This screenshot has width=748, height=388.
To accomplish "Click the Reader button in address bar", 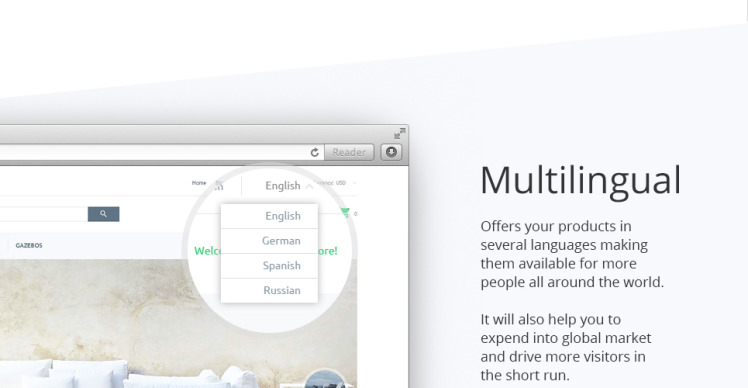I will (x=349, y=152).
